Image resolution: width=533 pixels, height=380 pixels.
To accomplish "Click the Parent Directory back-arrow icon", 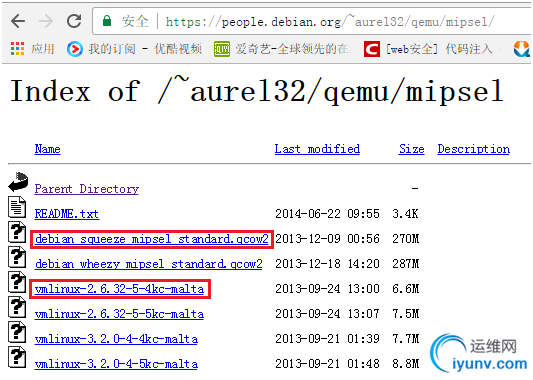I will pyautogui.click(x=18, y=182).
